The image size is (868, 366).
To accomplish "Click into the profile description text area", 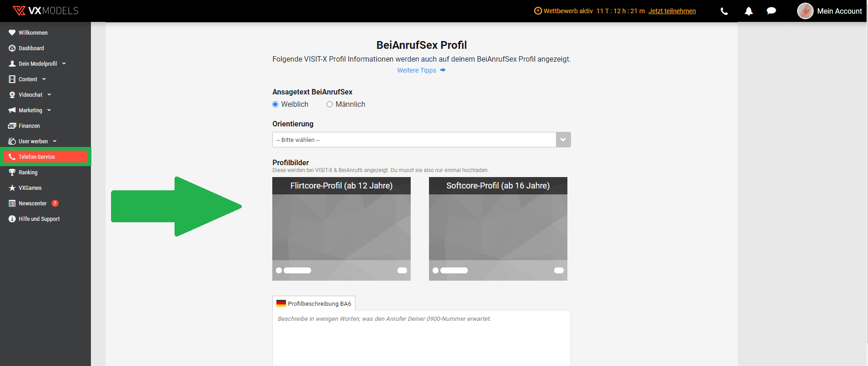I will coord(422,338).
